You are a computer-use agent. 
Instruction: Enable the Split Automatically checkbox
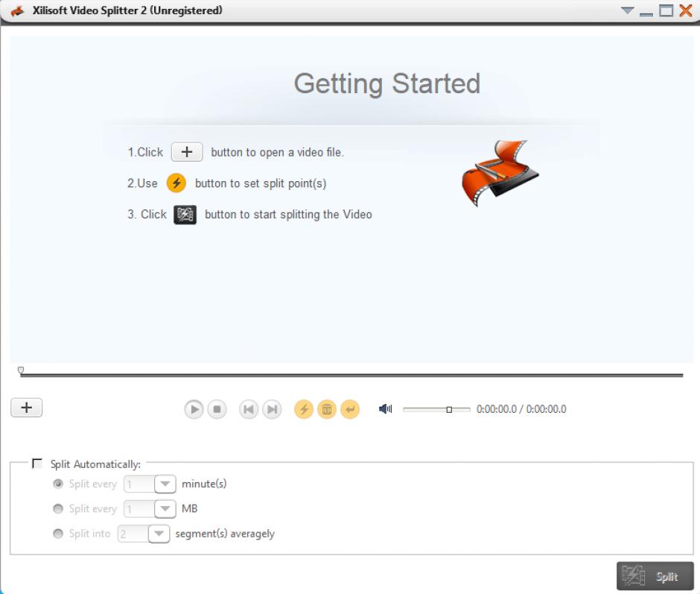click(x=37, y=464)
